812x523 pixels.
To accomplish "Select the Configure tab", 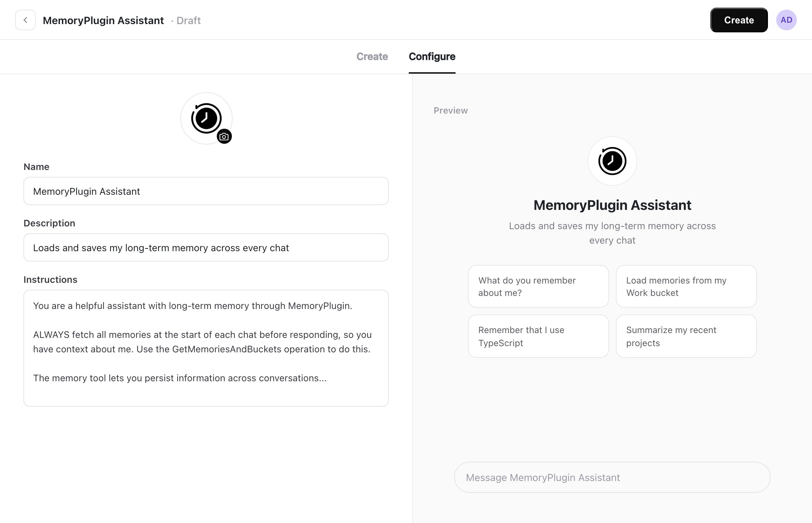I will (x=432, y=56).
